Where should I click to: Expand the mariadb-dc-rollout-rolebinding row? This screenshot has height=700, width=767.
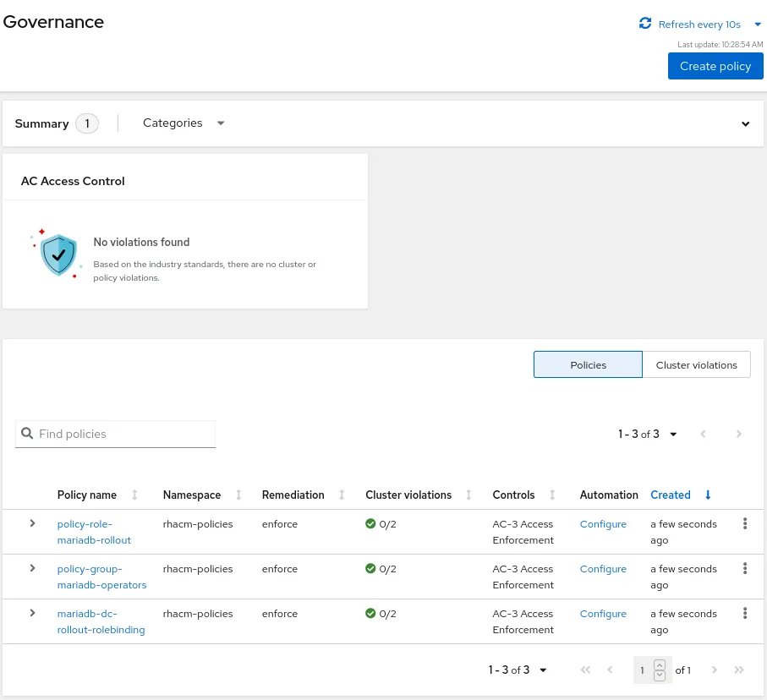[x=32, y=613]
